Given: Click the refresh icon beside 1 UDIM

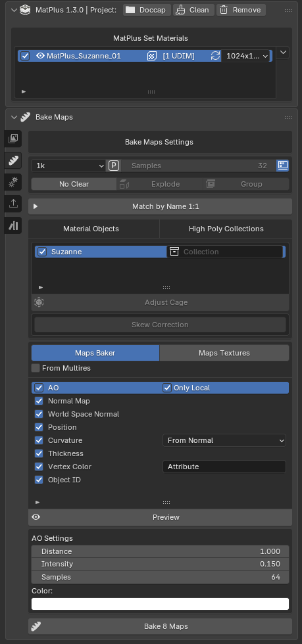Looking at the screenshot, I should pyautogui.click(x=215, y=56).
